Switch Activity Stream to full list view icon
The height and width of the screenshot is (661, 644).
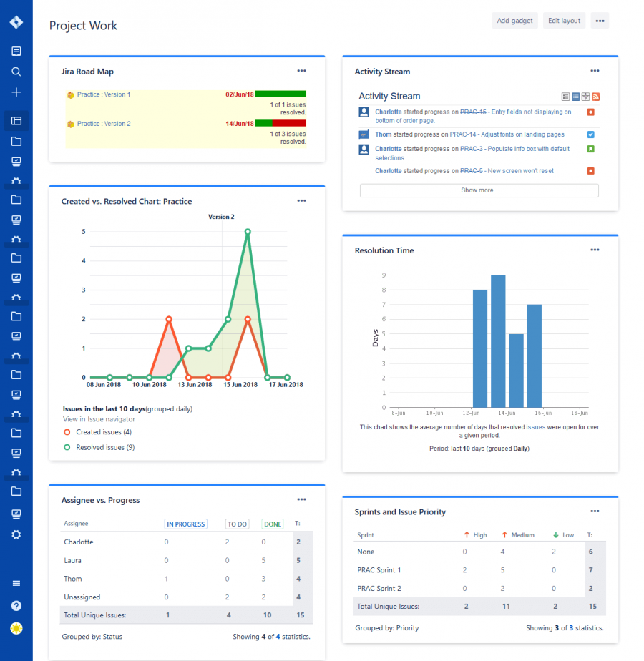(576, 97)
